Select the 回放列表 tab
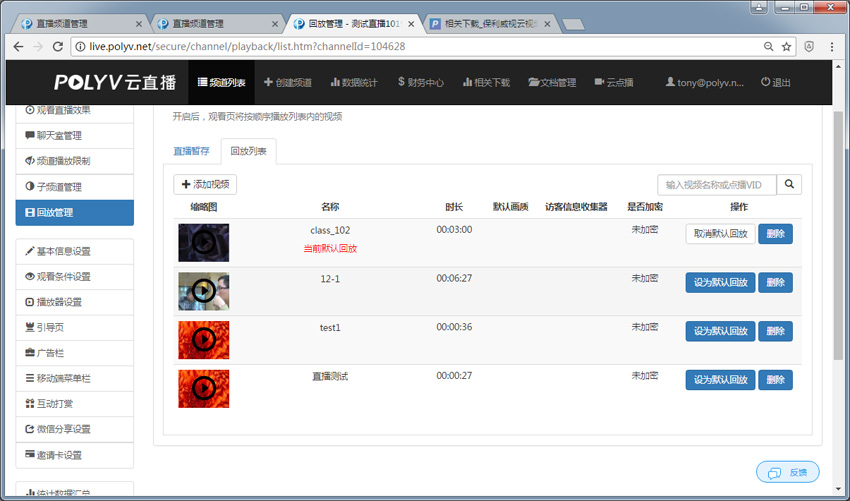 [x=248, y=151]
